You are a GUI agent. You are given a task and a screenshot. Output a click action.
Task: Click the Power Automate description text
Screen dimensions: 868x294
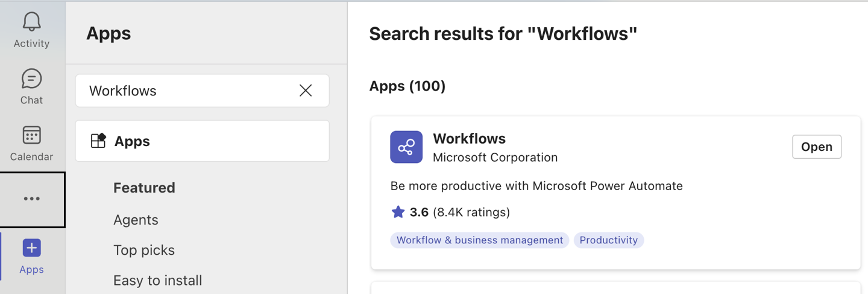[536, 186]
